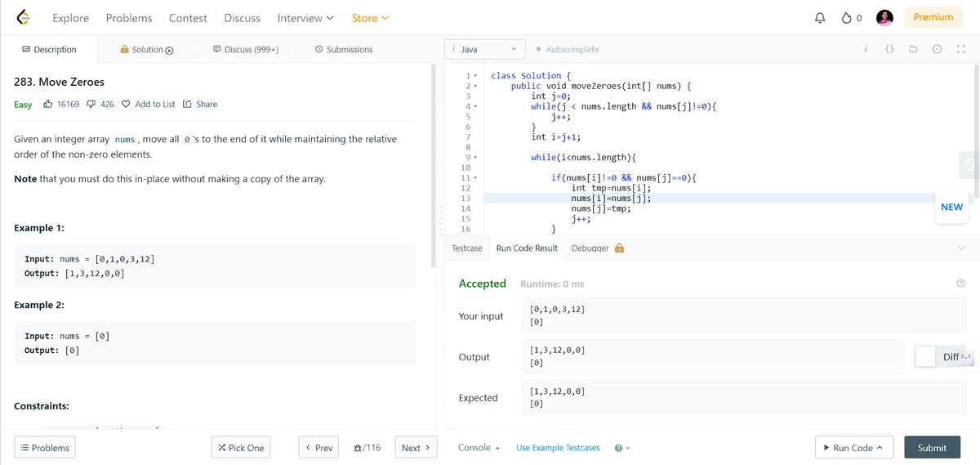Click editor info 'i' icon in toolbar
The height and width of the screenshot is (465, 980).
point(865,50)
